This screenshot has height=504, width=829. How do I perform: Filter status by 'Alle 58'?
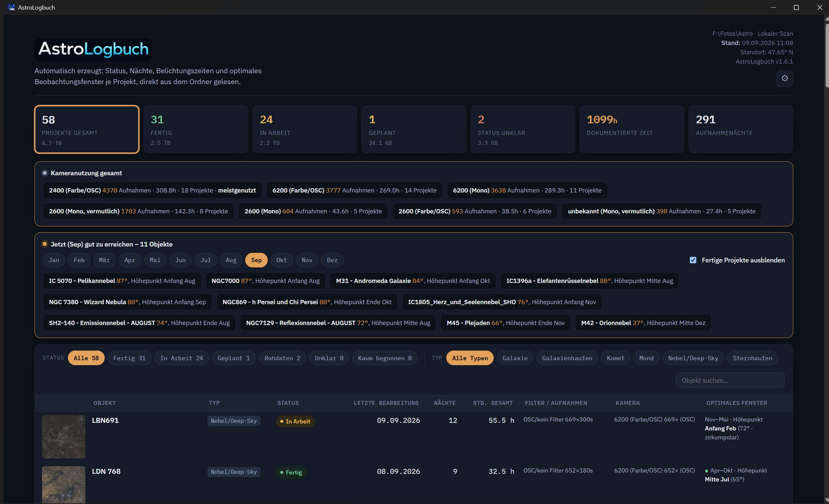click(86, 358)
